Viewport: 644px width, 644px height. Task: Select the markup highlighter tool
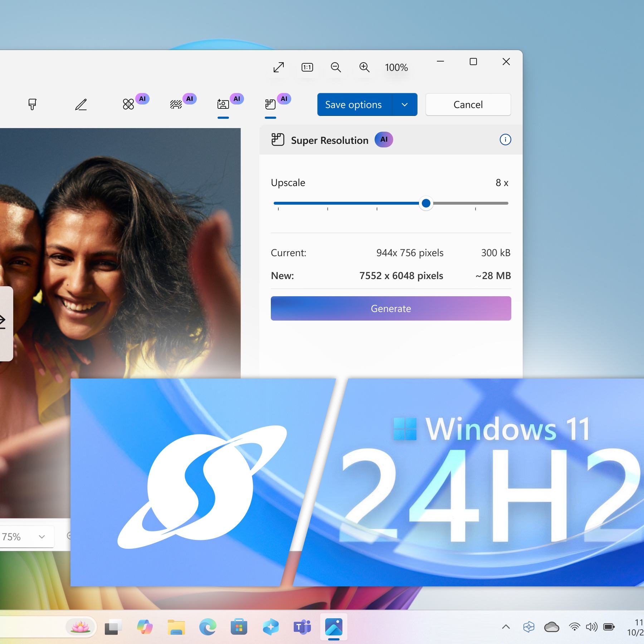click(x=32, y=104)
